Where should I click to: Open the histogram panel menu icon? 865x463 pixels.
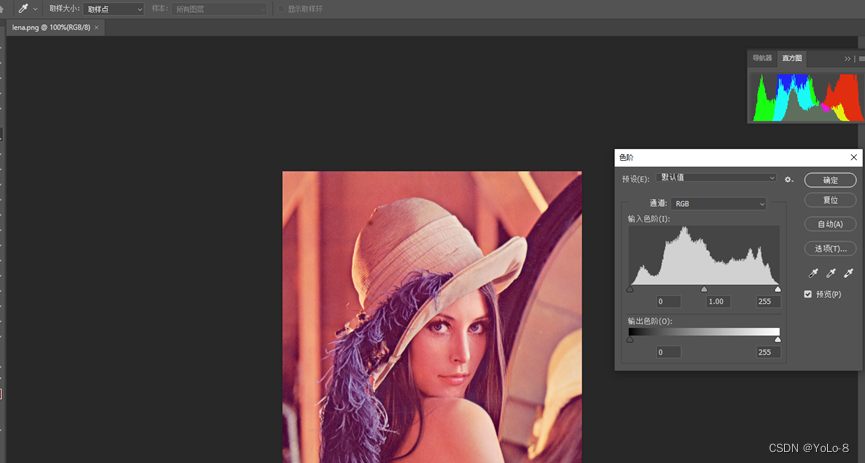point(861,58)
